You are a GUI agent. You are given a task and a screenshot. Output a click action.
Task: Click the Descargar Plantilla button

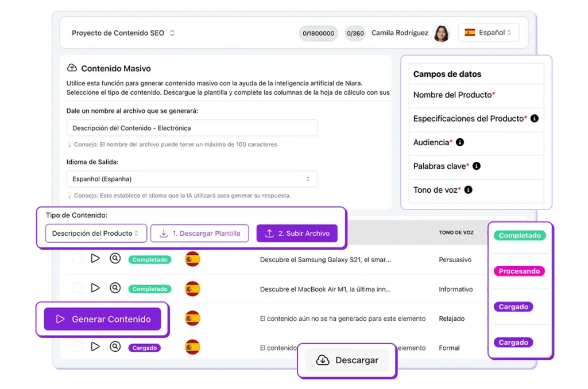point(199,234)
